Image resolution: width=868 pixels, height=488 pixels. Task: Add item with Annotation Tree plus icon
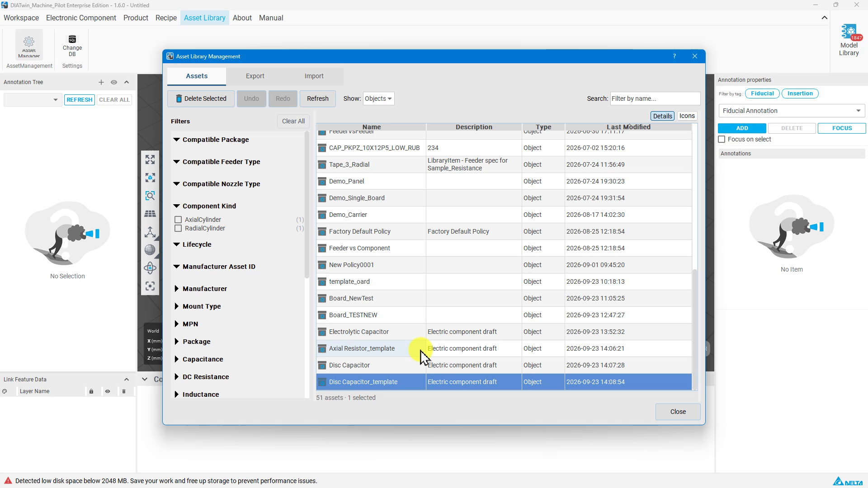pyautogui.click(x=101, y=82)
